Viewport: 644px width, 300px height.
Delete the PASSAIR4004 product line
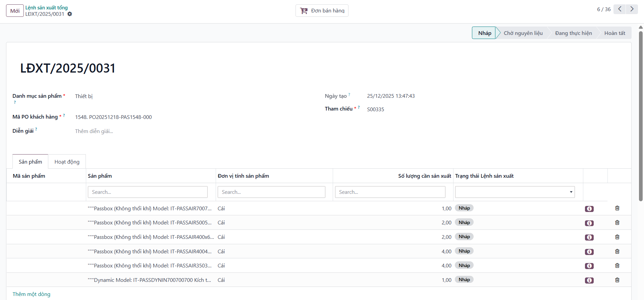pos(617,251)
